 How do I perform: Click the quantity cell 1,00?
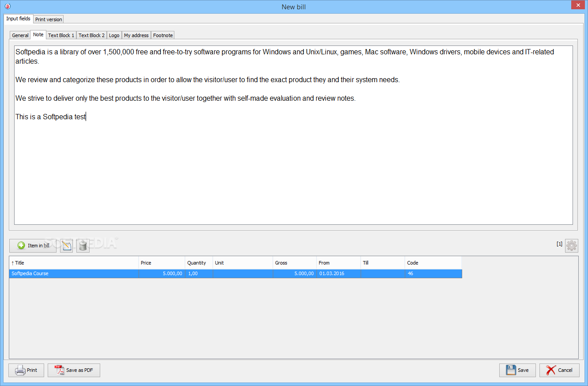[199, 273]
